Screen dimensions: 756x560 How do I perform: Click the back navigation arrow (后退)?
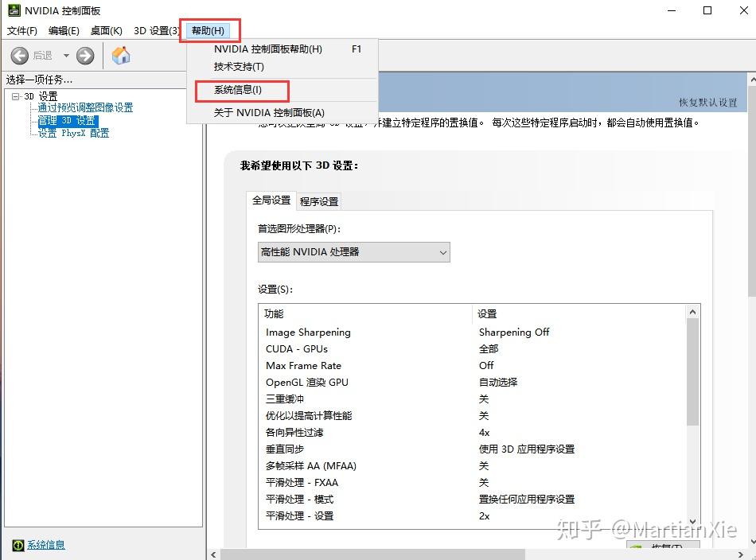tap(20, 56)
